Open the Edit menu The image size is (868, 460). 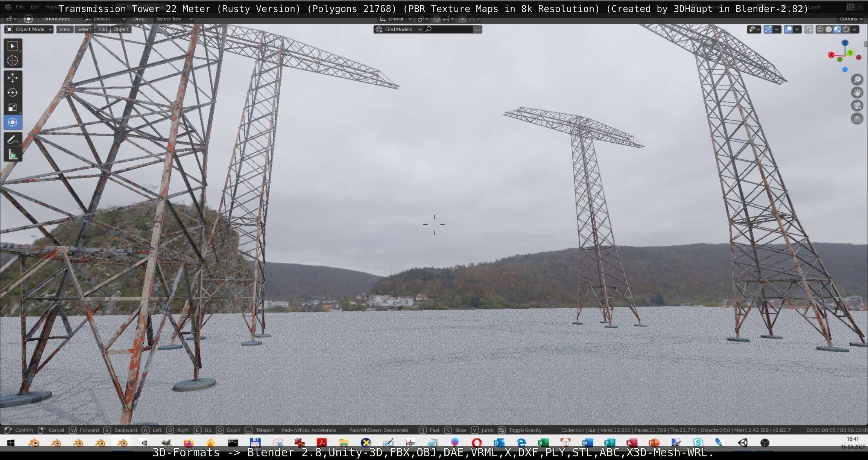point(35,7)
